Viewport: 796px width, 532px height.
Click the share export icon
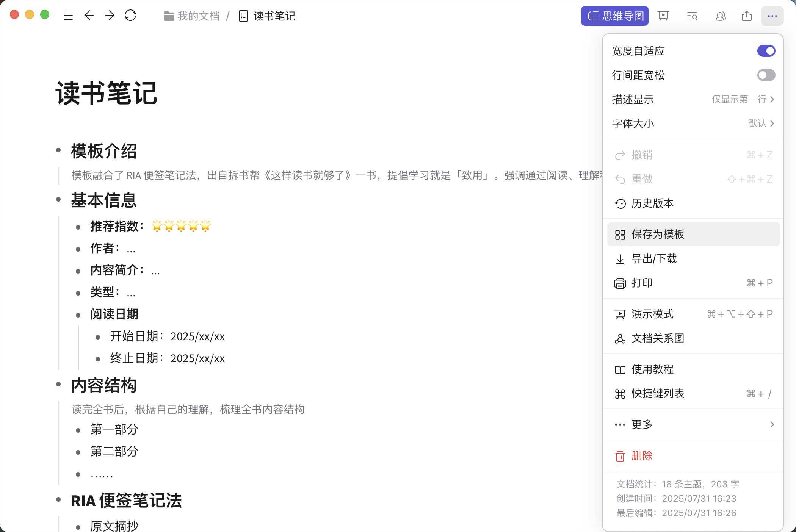[747, 16]
